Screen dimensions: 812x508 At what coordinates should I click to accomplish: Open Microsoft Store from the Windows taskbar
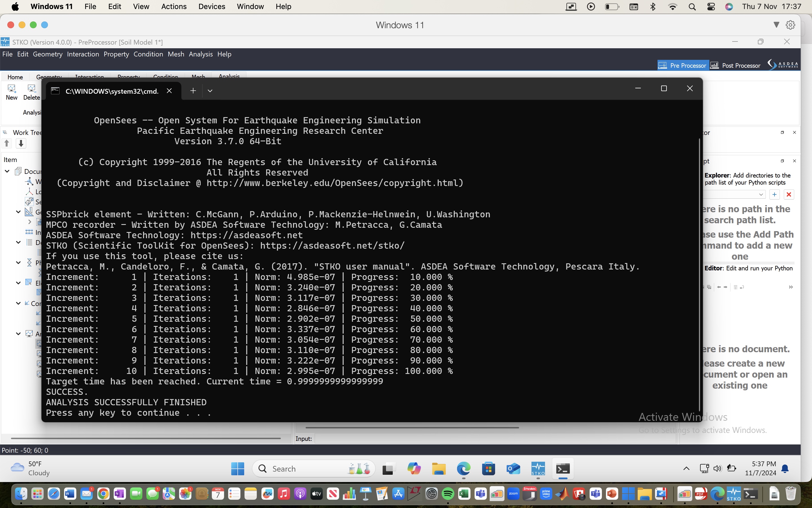[488, 469]
